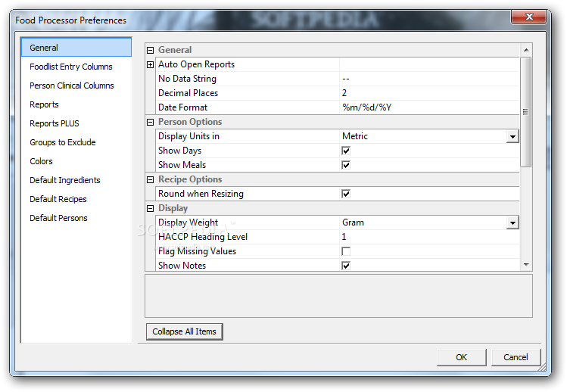Expand the Auto Open Reports item
Image resolution: width=567 pixels, height=392 pixels.
click(151, 65)
